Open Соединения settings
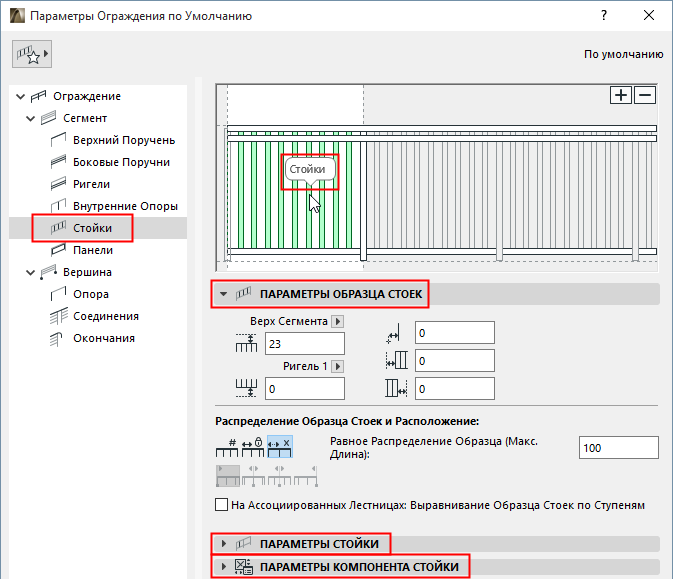This screenshot has height=579, width=673. pos(106,316)
